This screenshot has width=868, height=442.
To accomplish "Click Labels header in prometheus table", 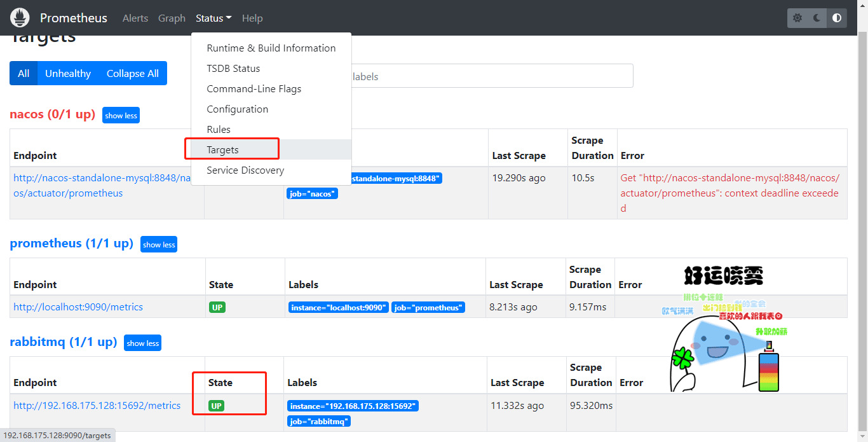I will [x=303, y=284].
